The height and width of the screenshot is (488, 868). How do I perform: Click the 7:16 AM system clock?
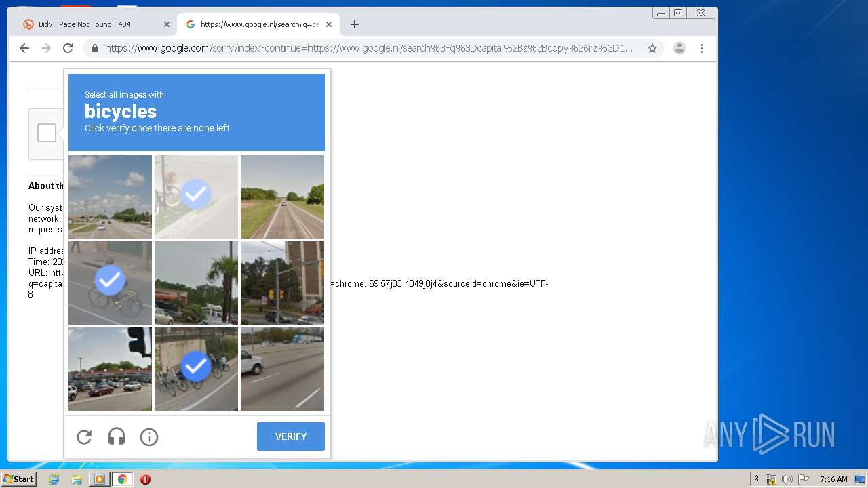click(x=833, y=479)
